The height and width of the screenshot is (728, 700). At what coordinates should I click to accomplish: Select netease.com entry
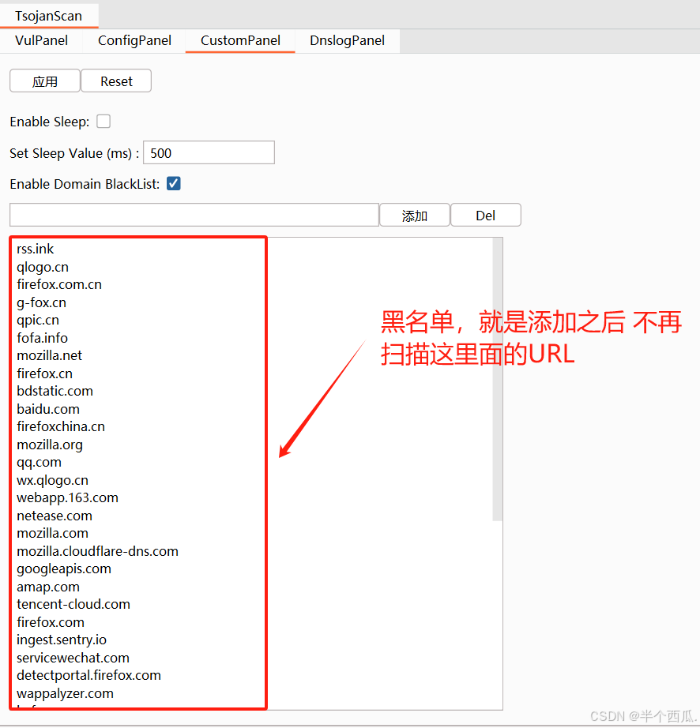coord(55,516)
